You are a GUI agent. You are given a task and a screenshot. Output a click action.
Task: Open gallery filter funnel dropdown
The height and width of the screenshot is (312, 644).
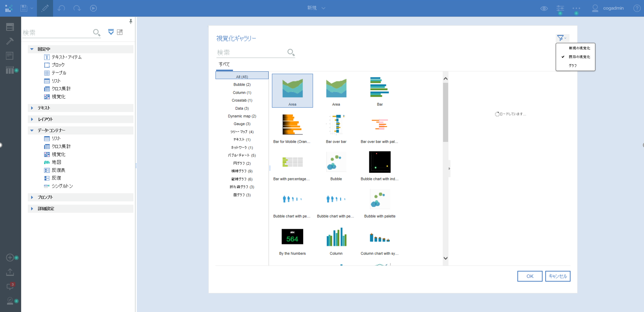(562, 38)
